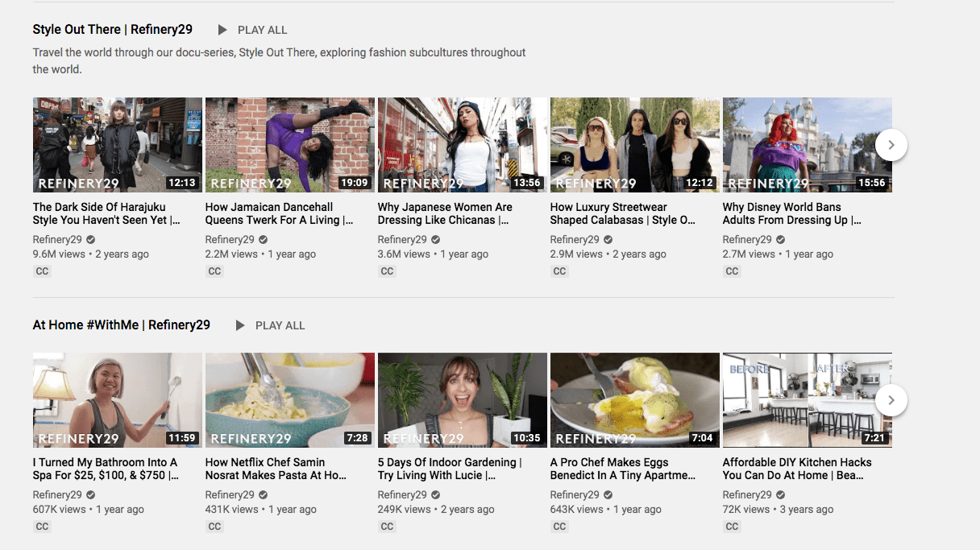Click CC badge under Harajuku video
Viewport: 980px width, 550px height.
tap(43, 271)
